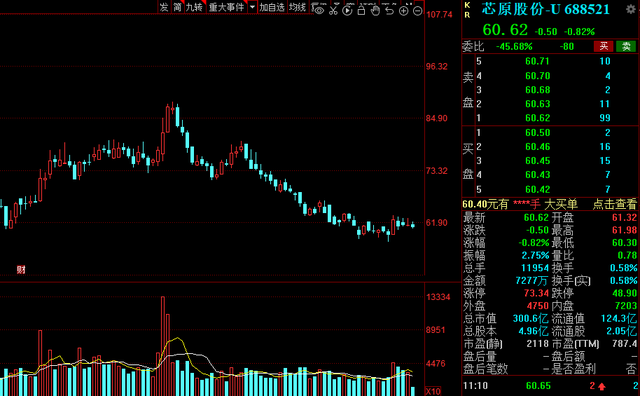Click the red 买 buy button
This screenshot has height=396, width=640.
(604, 46)
